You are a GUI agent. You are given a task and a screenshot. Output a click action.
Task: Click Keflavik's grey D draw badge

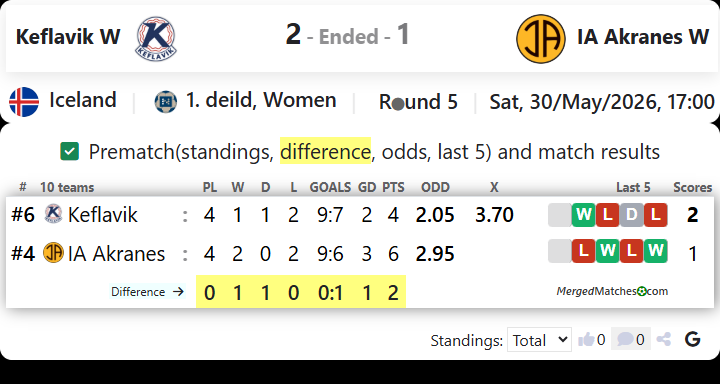pos(631,215)
